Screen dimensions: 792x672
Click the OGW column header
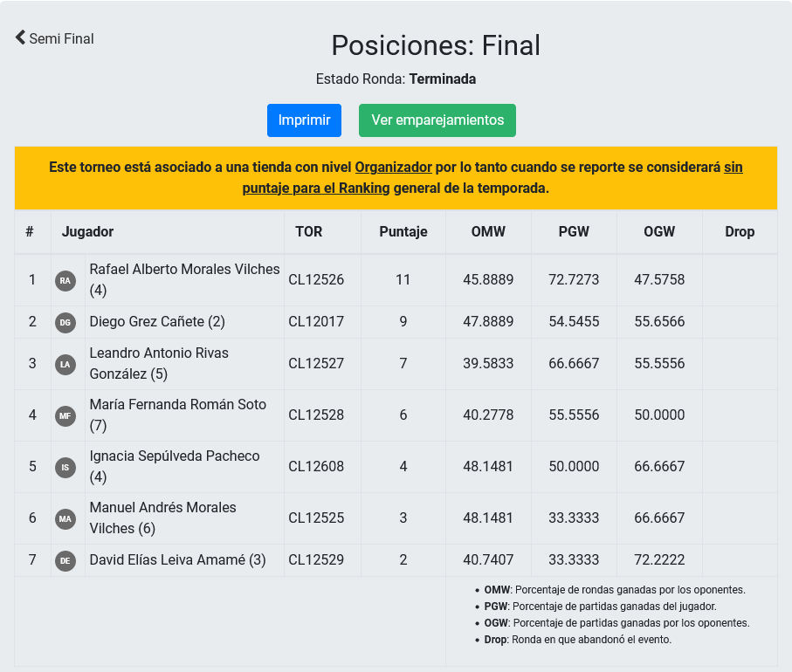(x=659, y=232)
